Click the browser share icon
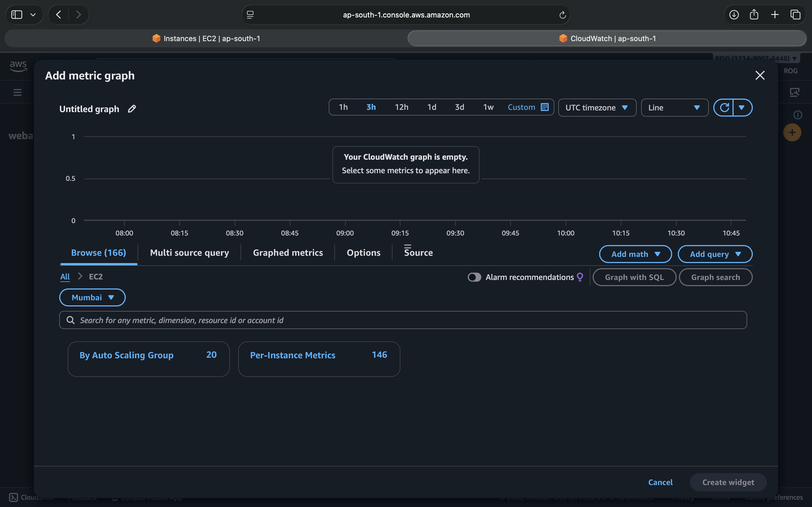 754,15
